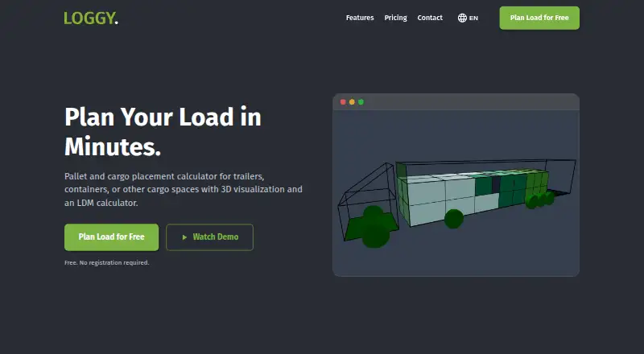Click the play triangle in Watch Demo
Screen dimensions: 644x354
click(x=184, y=237)
